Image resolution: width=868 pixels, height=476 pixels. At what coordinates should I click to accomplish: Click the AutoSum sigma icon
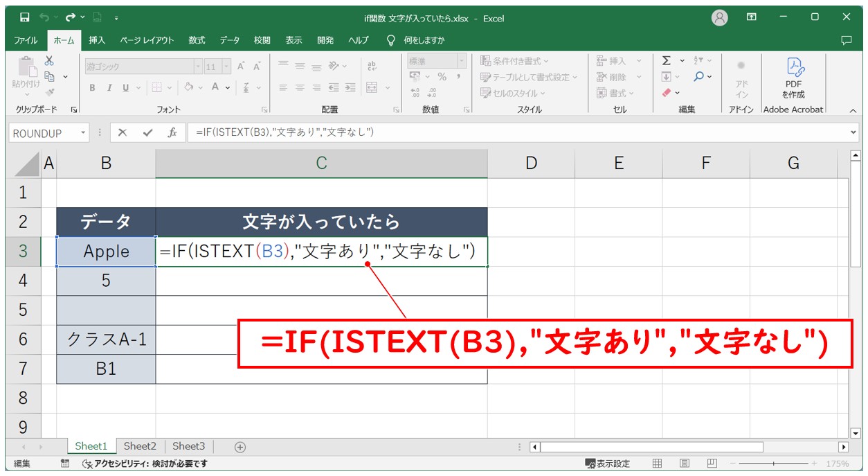pyautogui.click(x=666, y=61)
